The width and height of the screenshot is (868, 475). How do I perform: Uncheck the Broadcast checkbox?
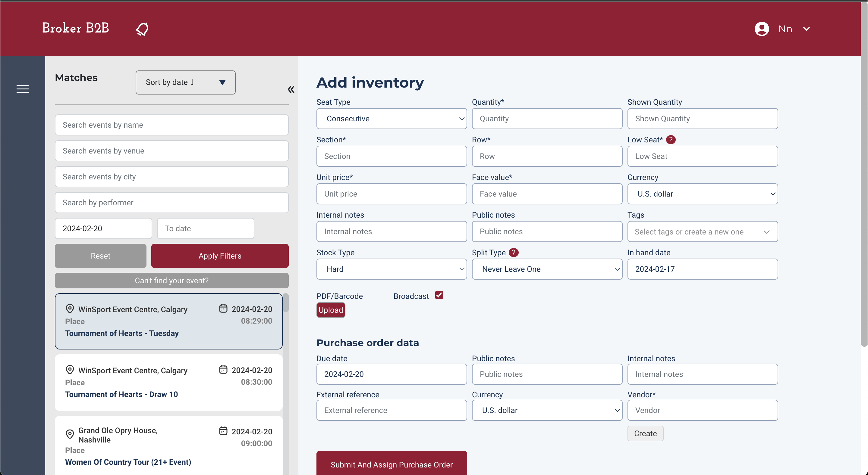(439, 295)
